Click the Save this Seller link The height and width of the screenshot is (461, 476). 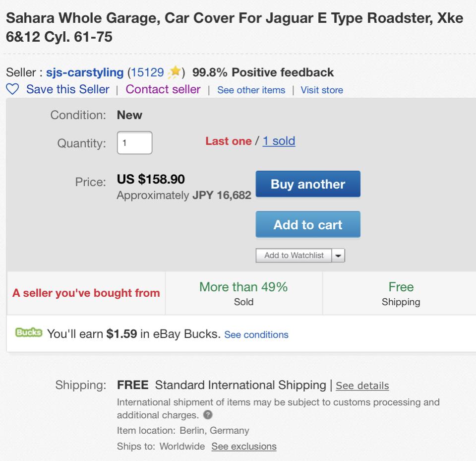click(x=68, y=89)
